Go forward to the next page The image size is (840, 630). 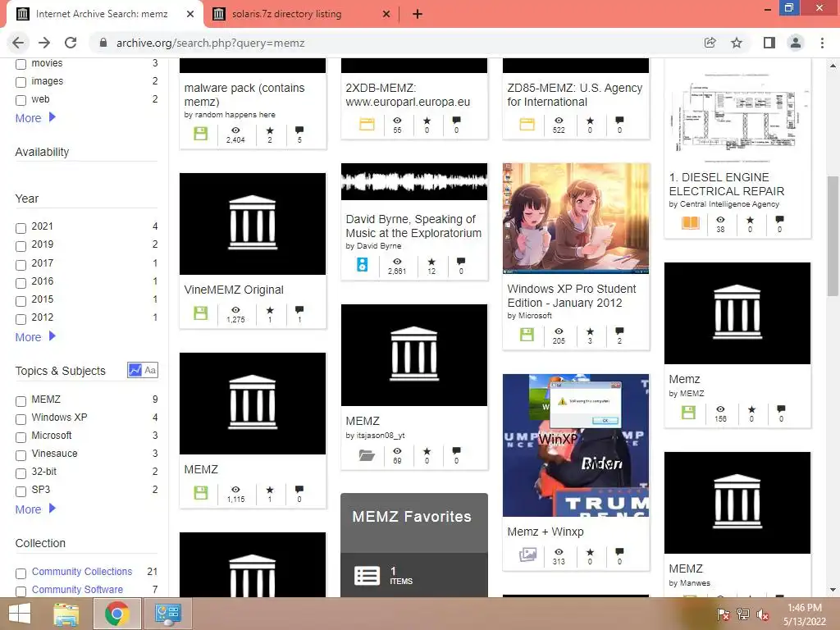[44, 43]
